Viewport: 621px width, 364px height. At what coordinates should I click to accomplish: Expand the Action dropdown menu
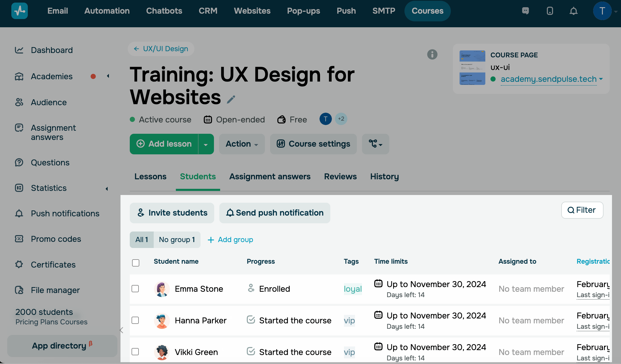point(242,144)
